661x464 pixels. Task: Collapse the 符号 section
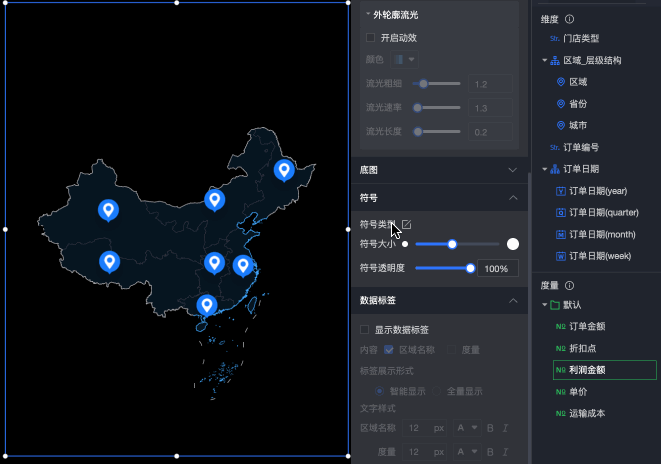tap(513, 198)
